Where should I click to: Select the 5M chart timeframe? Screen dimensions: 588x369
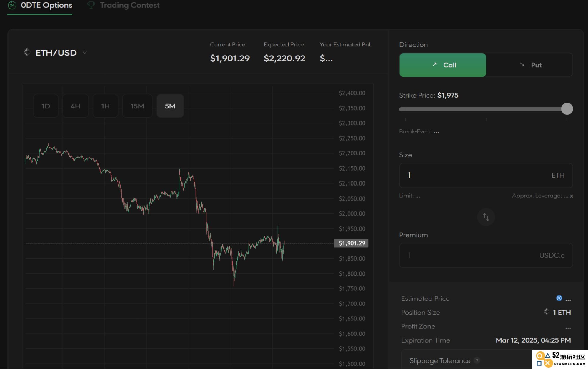tap(170, 106)
